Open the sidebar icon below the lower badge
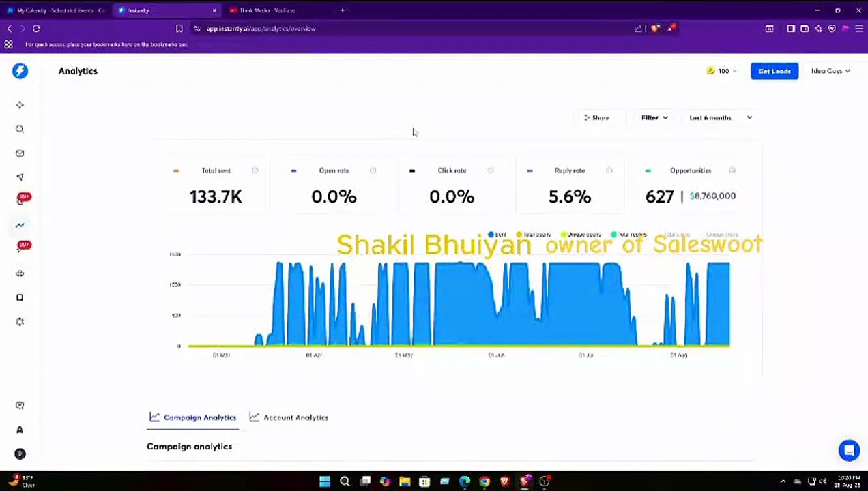This screenshot has width=868, height=491. coord(20,273)
